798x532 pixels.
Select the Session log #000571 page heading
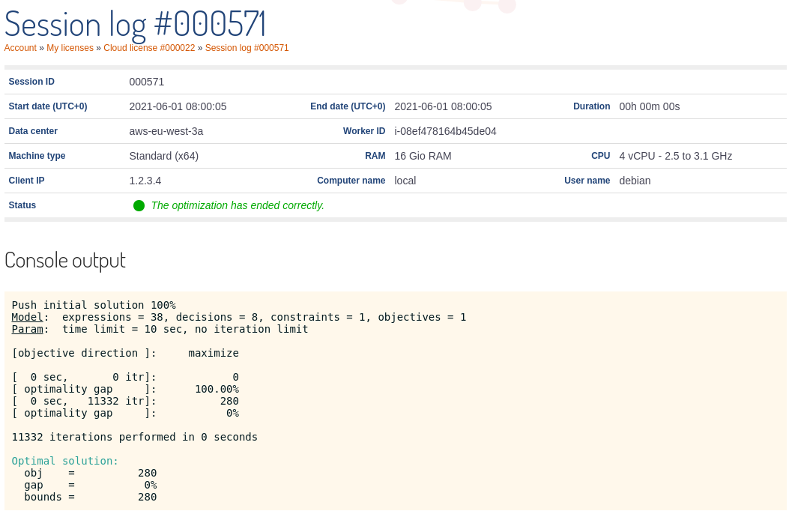[x=135, y=22]
